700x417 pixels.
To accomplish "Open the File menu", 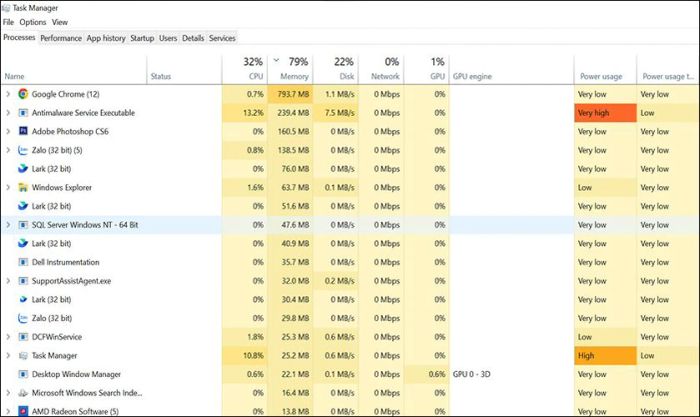I will (8, 21).
